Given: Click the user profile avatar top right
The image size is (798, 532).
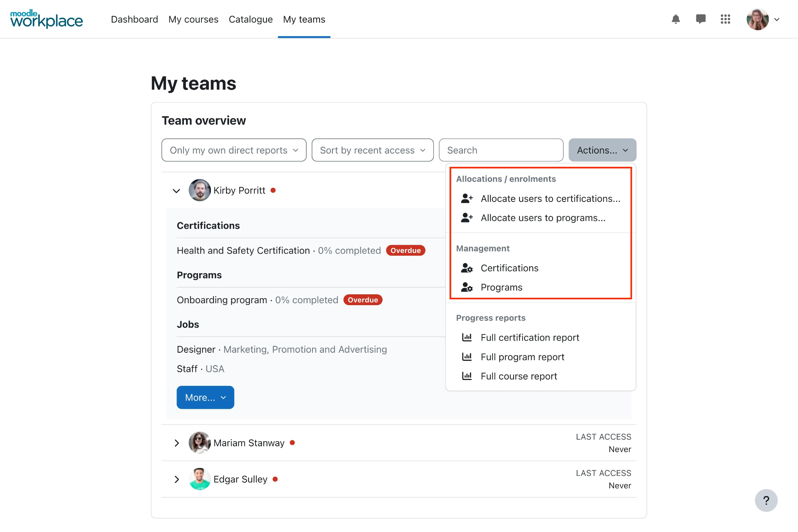Looking at the screenshot, I should click(x=759, y=18).
